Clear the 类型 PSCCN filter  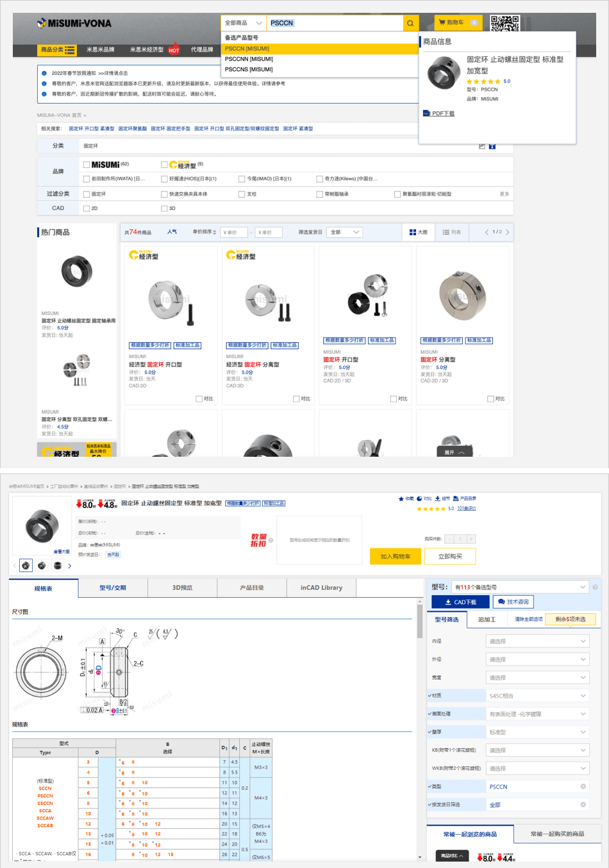pos(583,787)
